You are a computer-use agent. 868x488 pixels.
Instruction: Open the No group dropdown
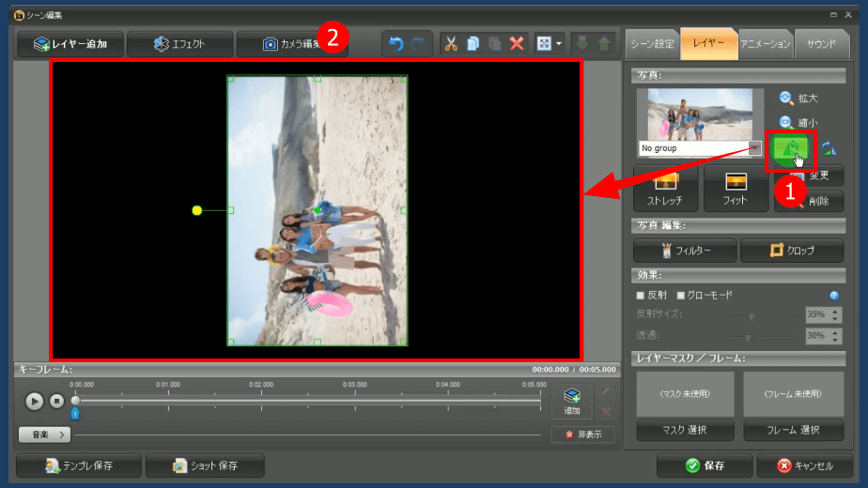[x=754, y=148]
